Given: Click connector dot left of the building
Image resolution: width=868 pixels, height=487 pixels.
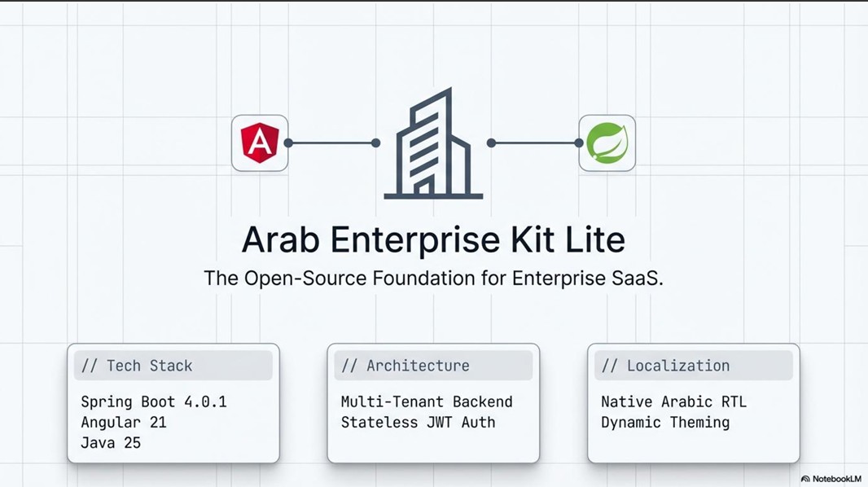Looking at the screenshot, I should click(x=376, y=143).
